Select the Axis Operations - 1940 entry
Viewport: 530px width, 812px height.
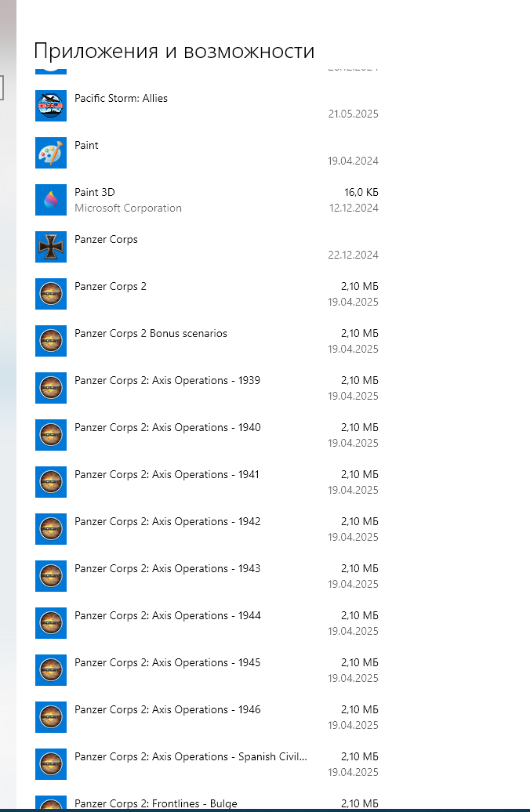point(207,435)
